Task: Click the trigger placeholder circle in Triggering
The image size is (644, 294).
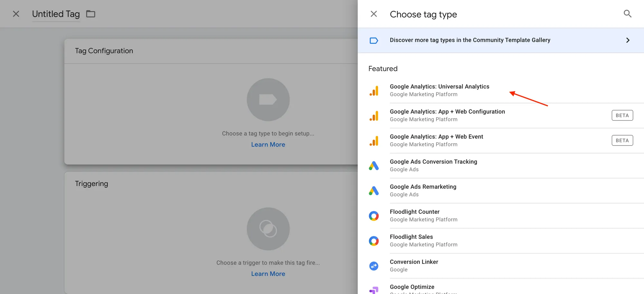Action: [268, 229]
